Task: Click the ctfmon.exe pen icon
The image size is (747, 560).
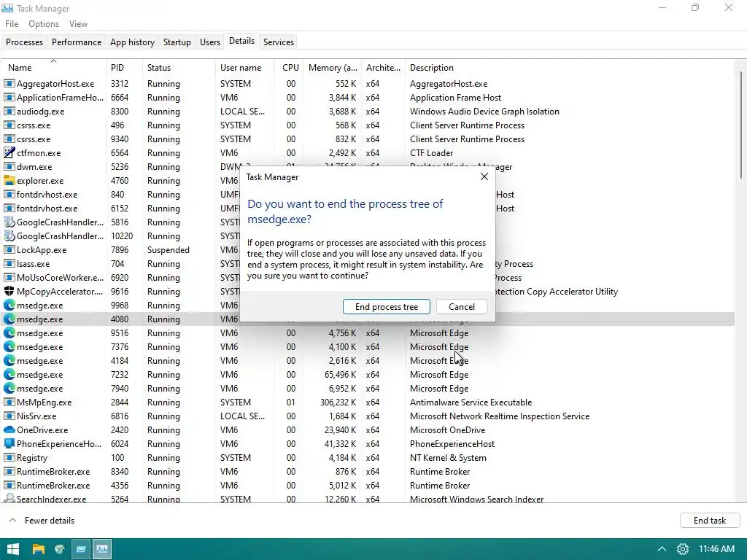Action: (x=9, y=153)
